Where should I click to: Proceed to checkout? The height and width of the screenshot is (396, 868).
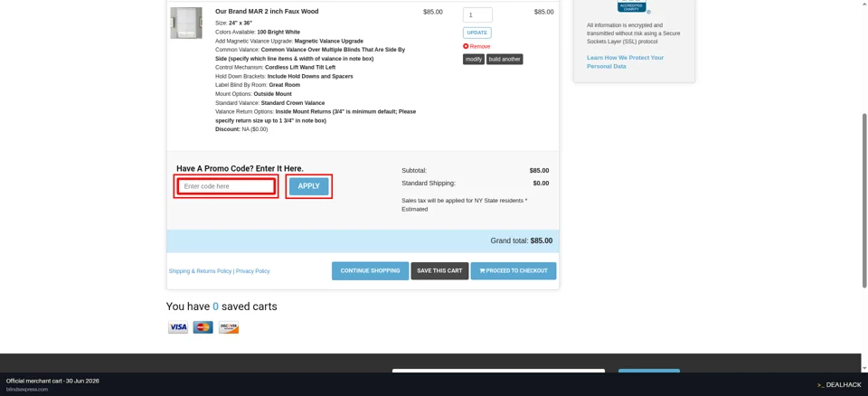514,271
